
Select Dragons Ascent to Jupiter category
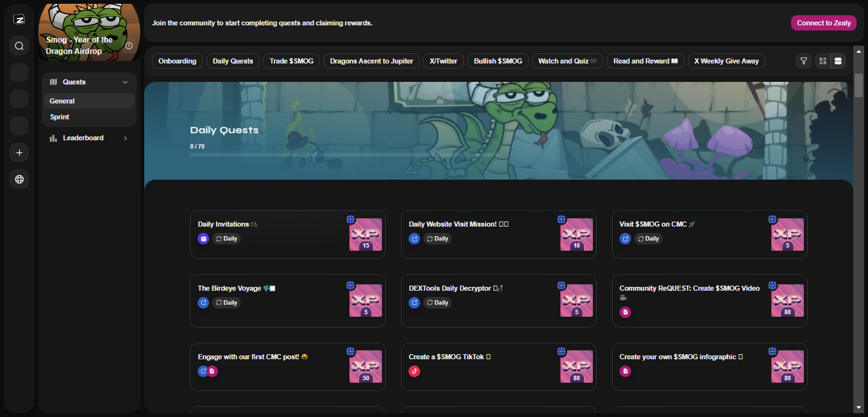(371, 61)
